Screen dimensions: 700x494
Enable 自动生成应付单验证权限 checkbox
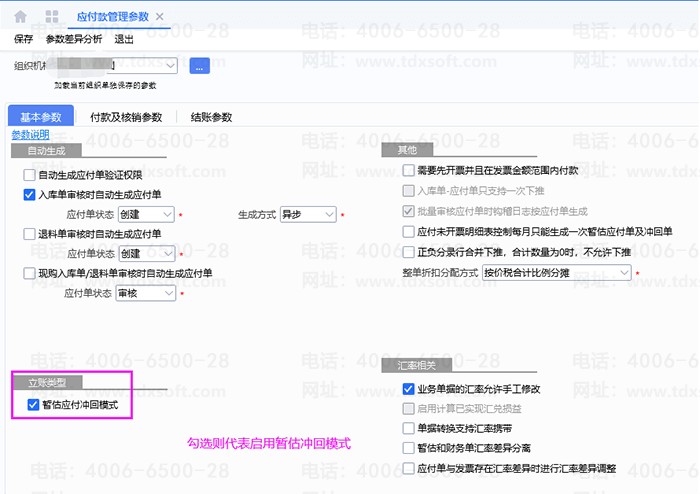coord(29,175)
